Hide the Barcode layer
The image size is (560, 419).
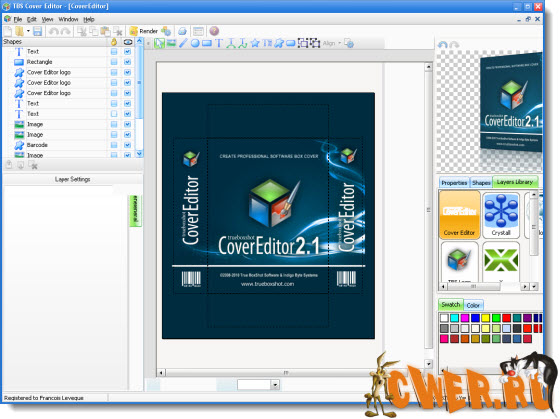[128, 145]
